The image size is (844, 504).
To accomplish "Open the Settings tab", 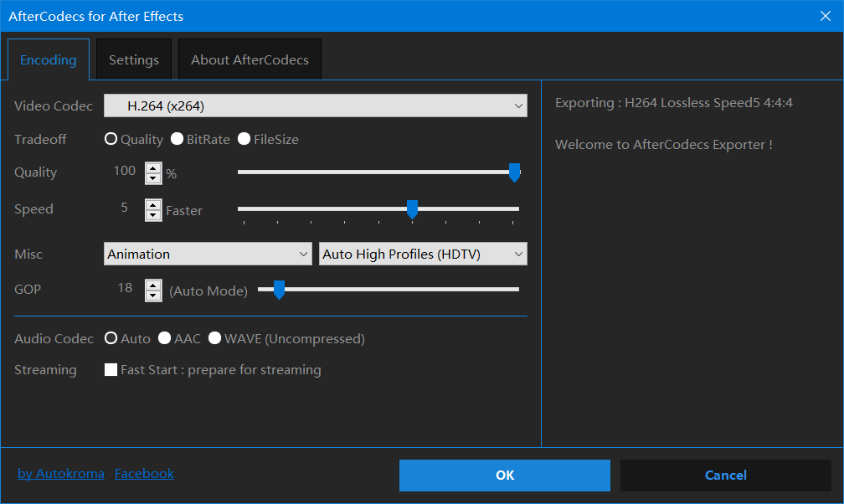I will pyautogui.click(x=134, y=59).
